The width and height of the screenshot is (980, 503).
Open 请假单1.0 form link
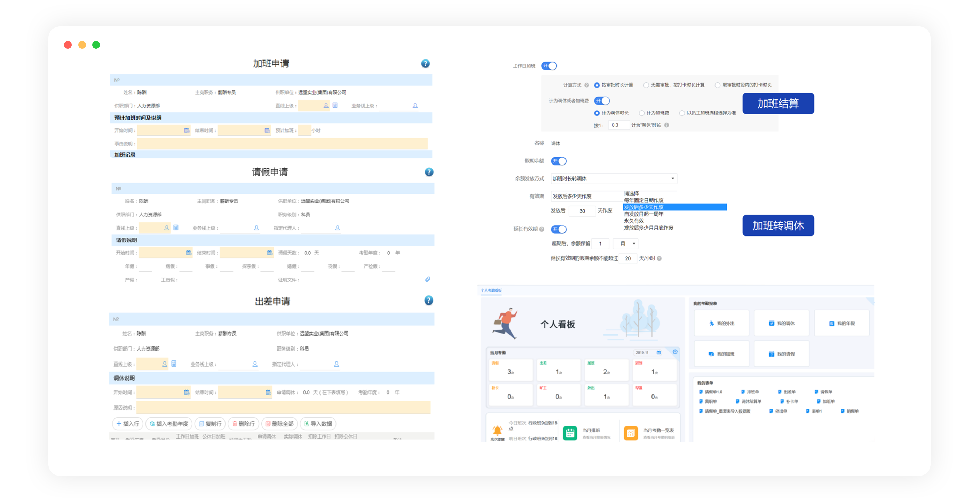coord(710,392)
